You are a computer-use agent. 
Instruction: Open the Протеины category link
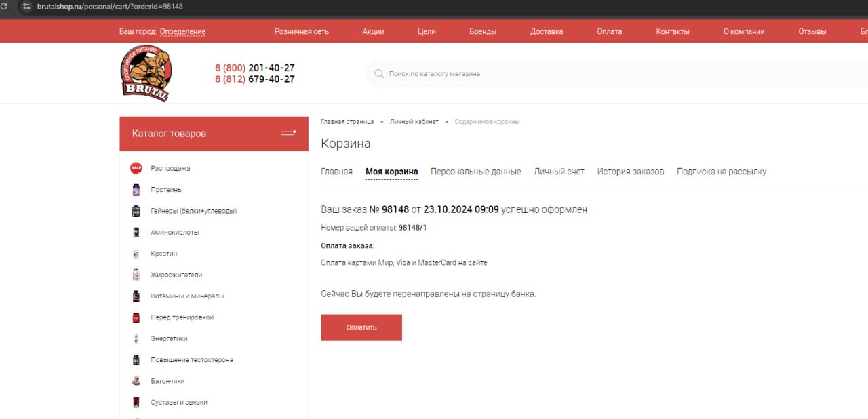[x=167, y=190]
